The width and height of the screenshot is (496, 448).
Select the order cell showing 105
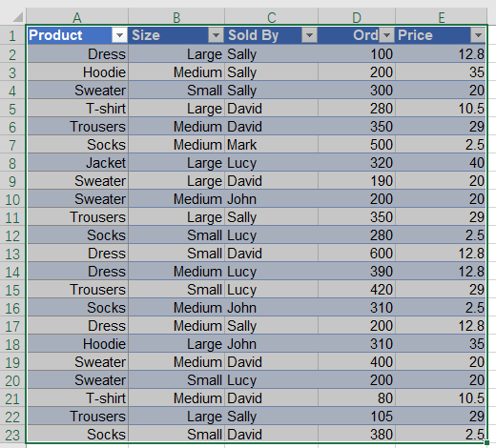coord(357,417)
